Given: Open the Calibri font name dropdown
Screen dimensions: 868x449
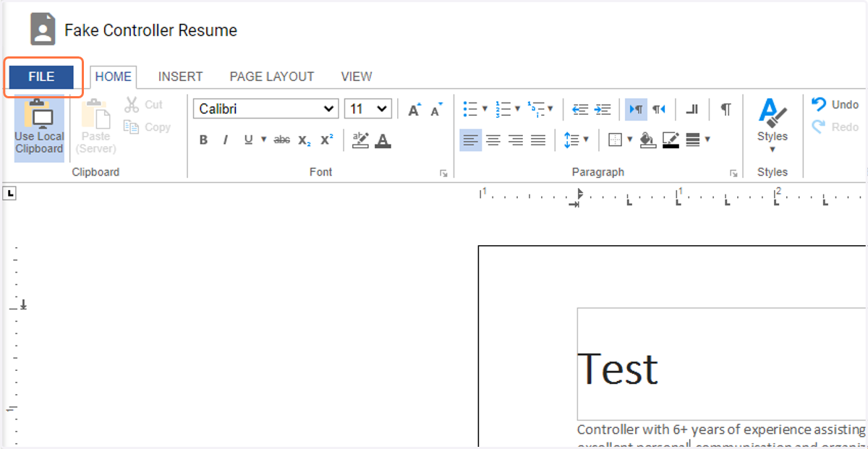Looking at the screenshot, I should click(x=265, y=109).
